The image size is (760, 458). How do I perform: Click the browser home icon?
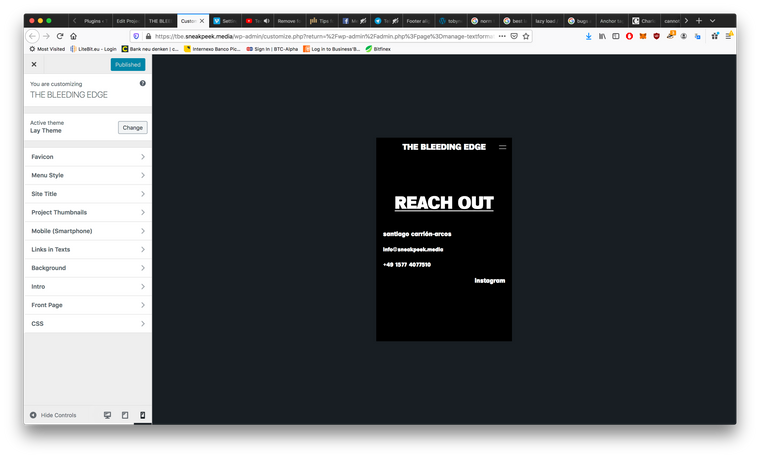[73, 36]
